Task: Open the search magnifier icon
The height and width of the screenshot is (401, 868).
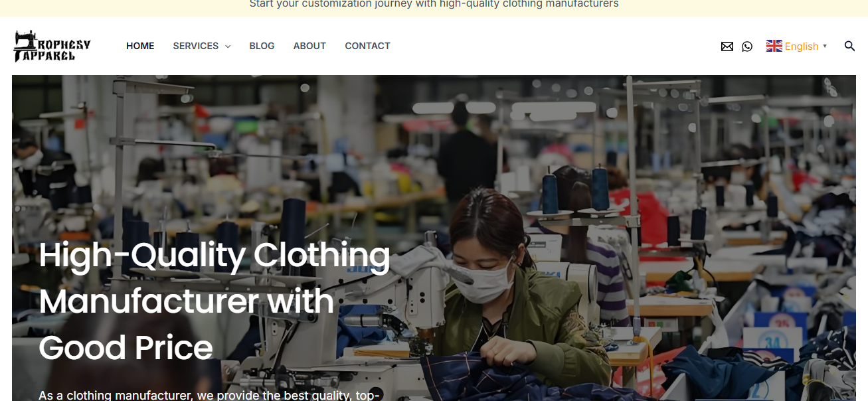Action: click(849, 46)
